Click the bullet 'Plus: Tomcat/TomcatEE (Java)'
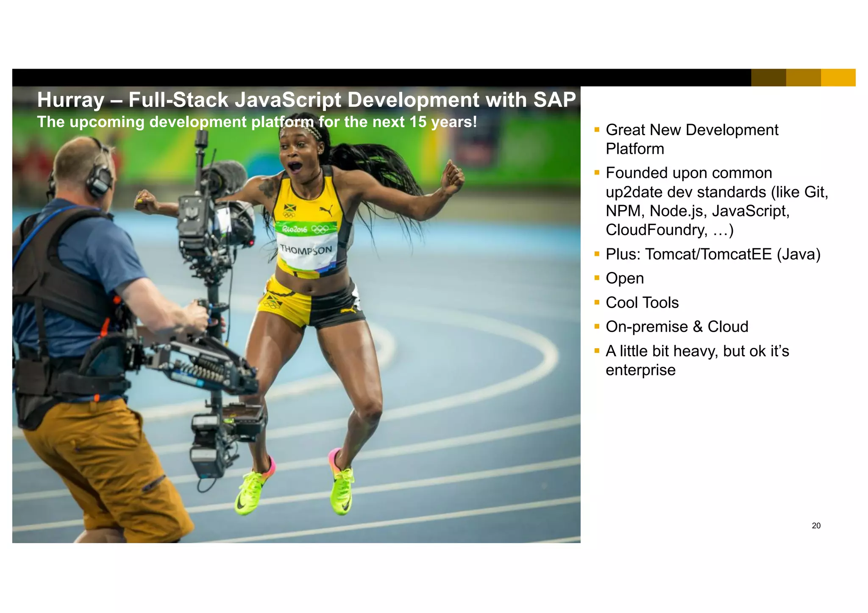868x613 pixels. tap(713, 254)
